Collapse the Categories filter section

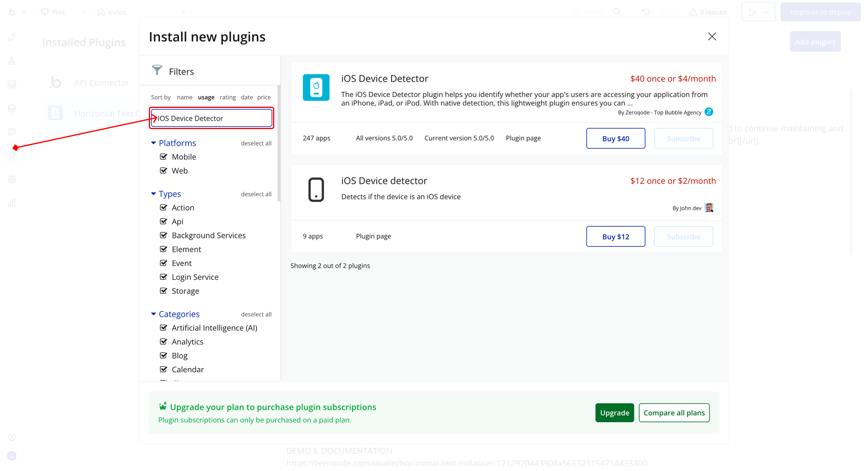[x=153, y=314]
